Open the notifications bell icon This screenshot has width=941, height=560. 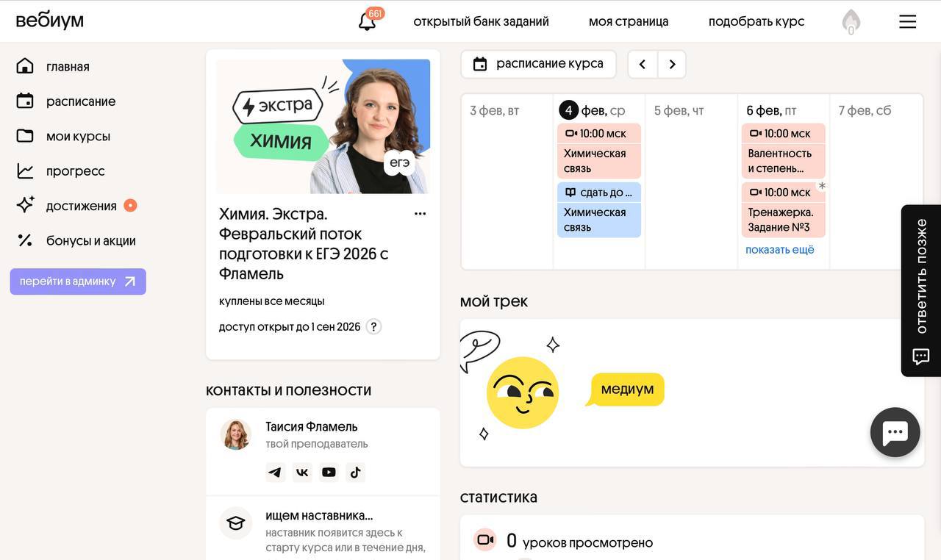(x=368, y=21)
